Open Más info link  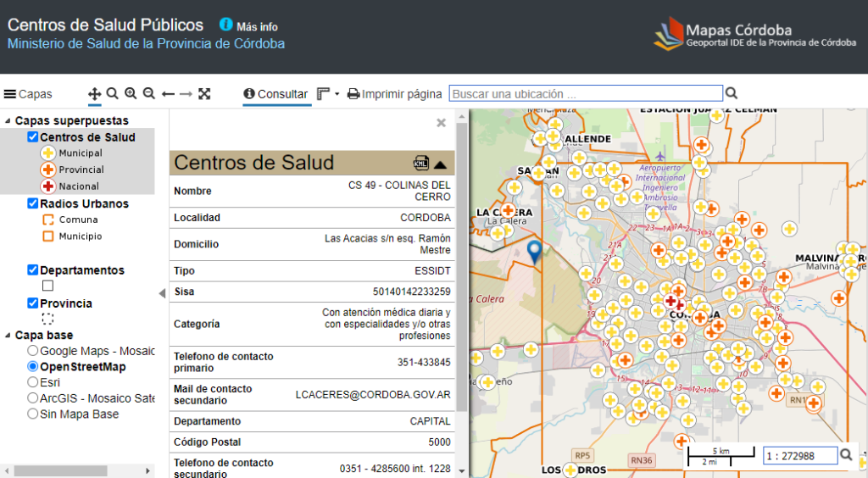[x=257, y=26]
